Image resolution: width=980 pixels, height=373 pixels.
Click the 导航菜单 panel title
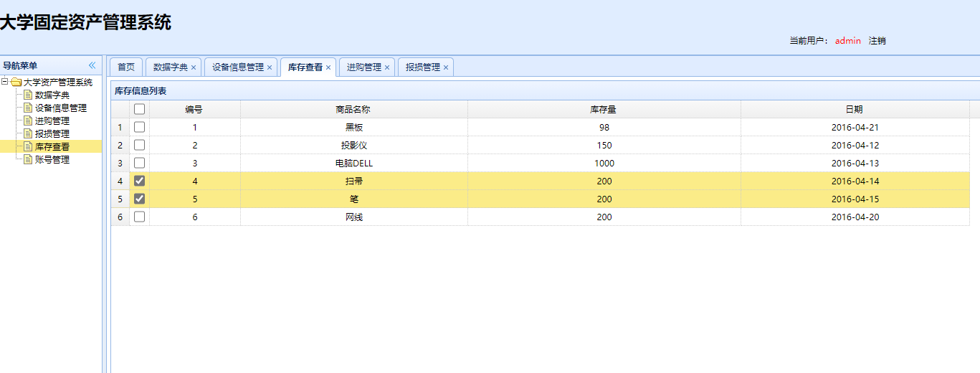20,65
